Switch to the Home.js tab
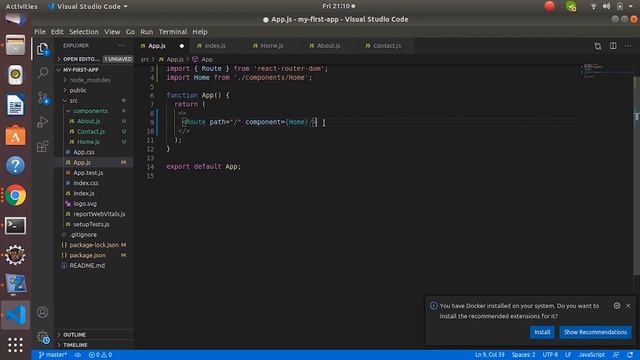This screenshot has height=360, width=640. click(x=272, y=46)
